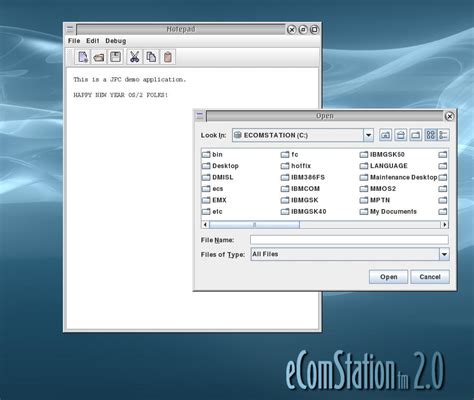This screenshot has height=400, width=474.
Task: Click the horizontal scrollbar thumb in file list
Action: 254,225
